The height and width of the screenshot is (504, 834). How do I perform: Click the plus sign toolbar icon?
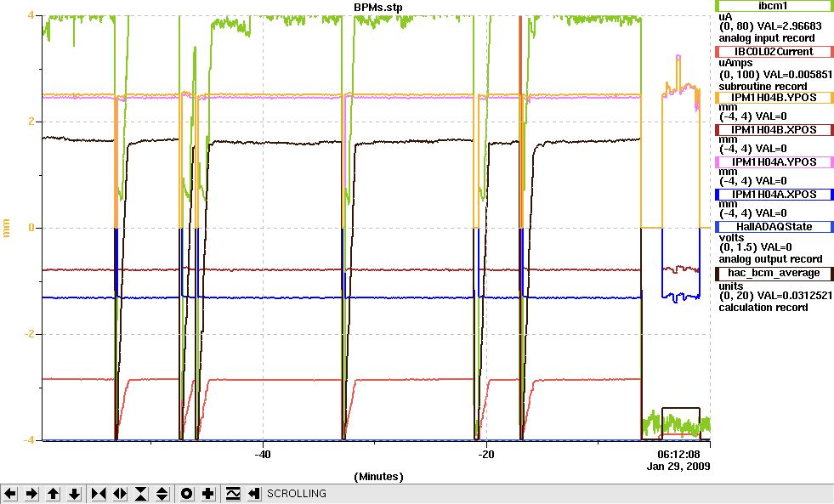[x=208, y=494]
